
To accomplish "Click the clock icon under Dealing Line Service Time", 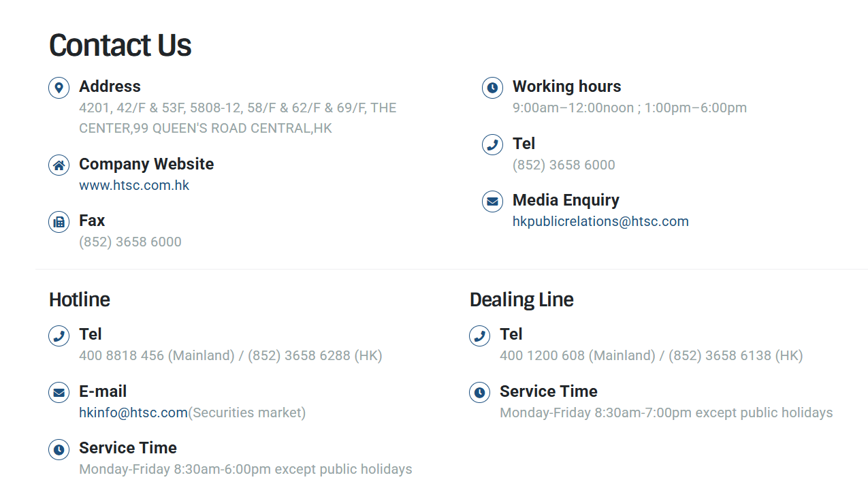I will pos(480,393).
